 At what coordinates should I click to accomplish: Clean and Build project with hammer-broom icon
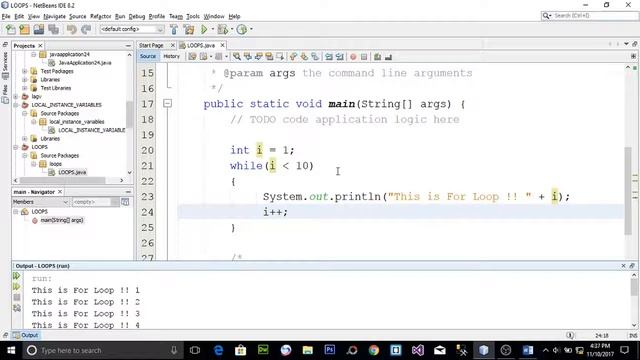[x=189, y=29]
